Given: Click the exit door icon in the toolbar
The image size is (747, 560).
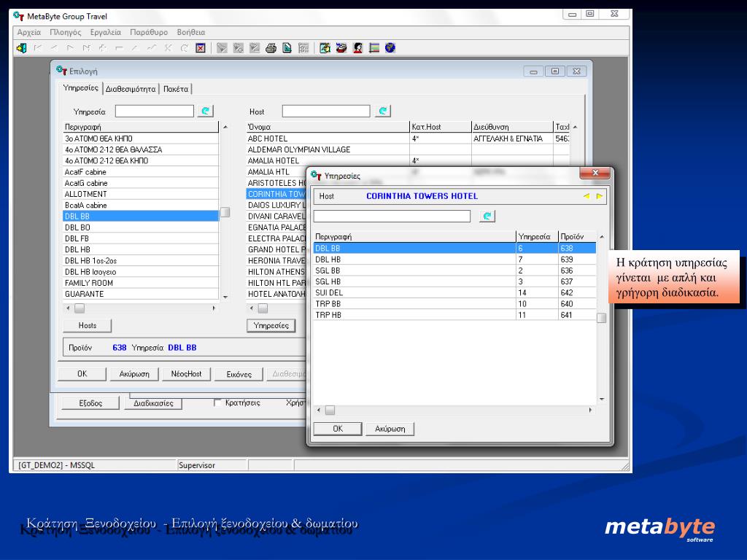Looking at the screenshot, I should pos(21,47).
